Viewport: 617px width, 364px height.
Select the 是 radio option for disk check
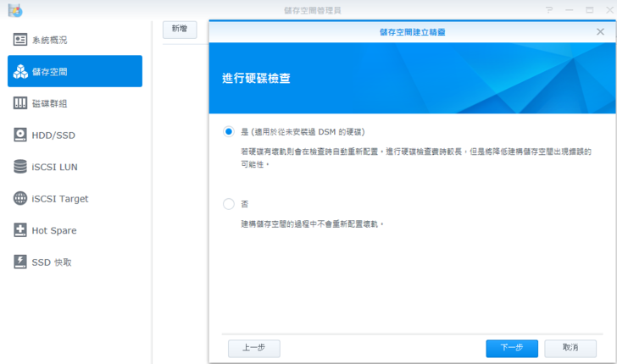pyautogui.click(x=228, y=132)
